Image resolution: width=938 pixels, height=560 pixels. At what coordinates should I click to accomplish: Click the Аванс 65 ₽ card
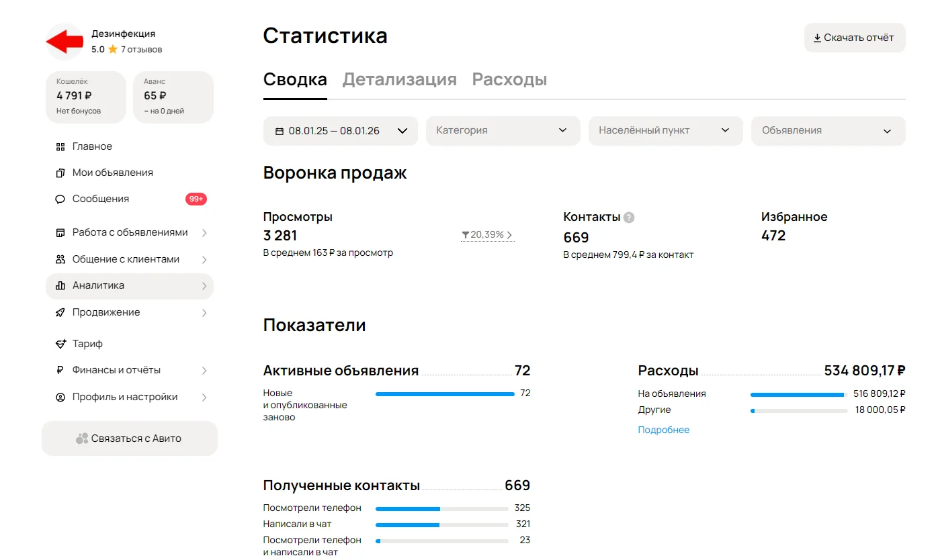(173, 97)
